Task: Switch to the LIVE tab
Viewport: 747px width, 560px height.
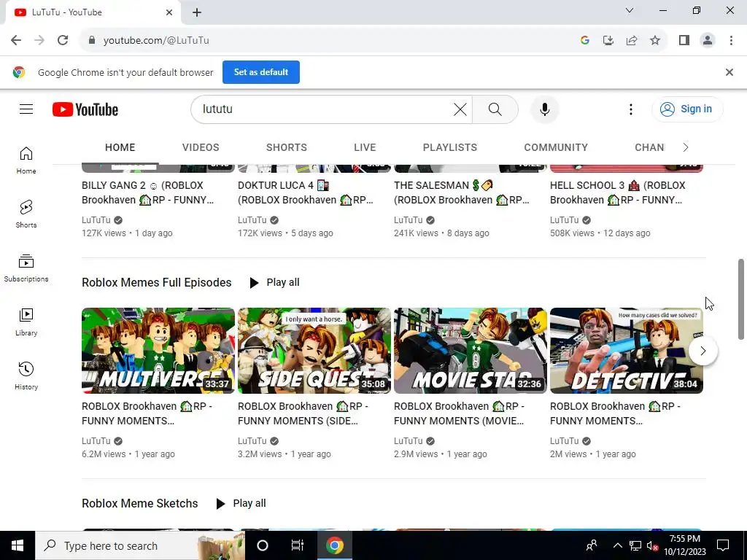Action: pyautogui.click(x=365, y=147)
